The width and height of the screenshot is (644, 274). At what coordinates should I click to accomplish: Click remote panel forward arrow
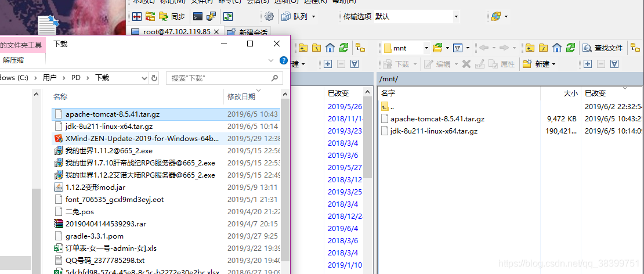point(504,48)
